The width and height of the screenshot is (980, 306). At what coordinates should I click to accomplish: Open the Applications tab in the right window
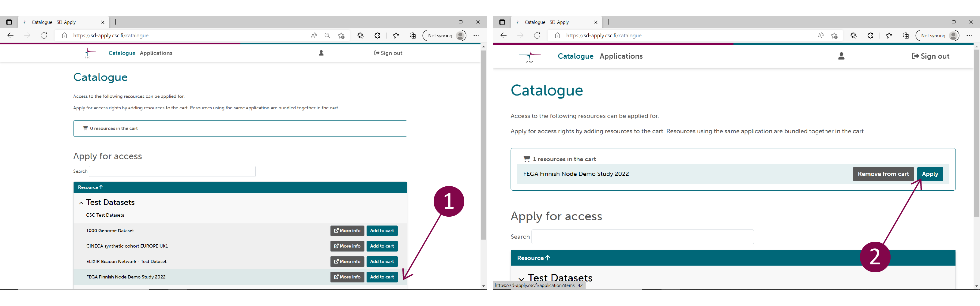621,56
